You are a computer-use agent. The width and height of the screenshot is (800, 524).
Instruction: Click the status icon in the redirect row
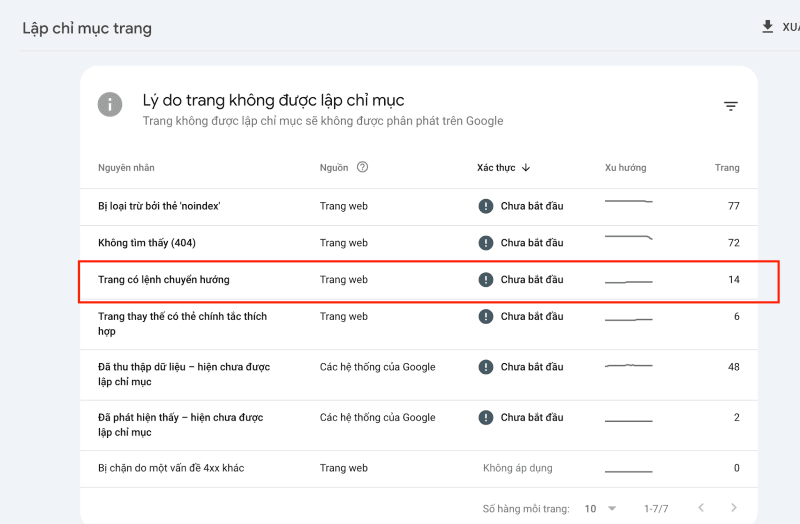pos(486,280)
